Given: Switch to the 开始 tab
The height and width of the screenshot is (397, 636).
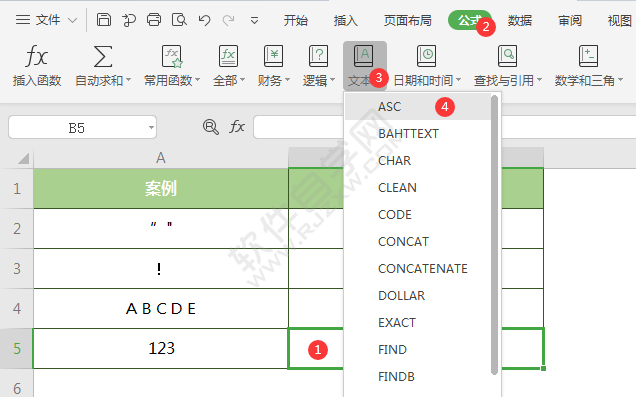Looking at the screenshot, I should (x=296, y=20).
